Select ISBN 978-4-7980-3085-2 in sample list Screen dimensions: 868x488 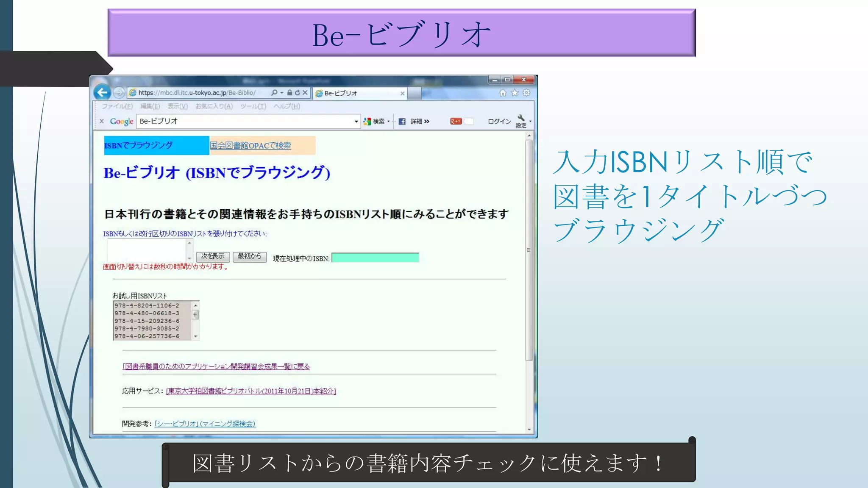(x=147, y=328)
